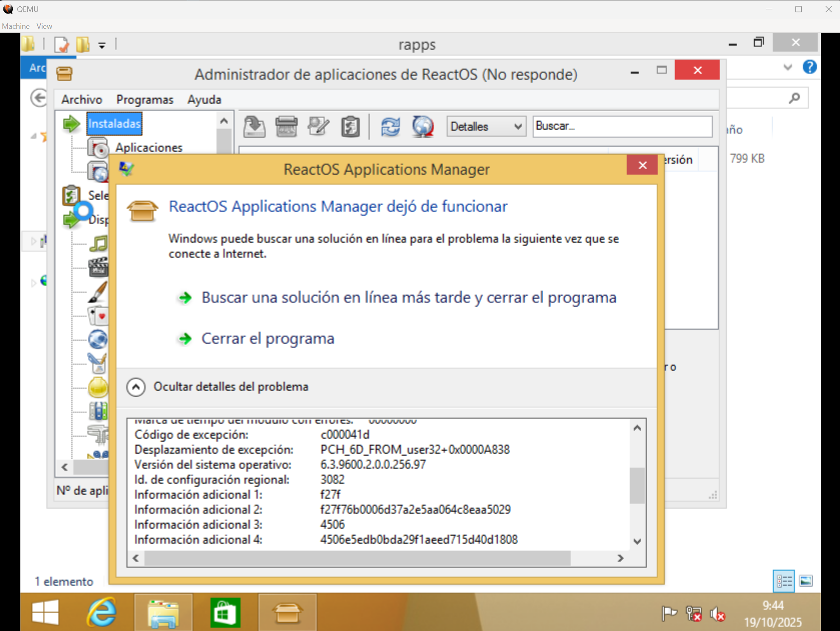Click the Cerrar el programa option
840x631 pixels.
268,338
